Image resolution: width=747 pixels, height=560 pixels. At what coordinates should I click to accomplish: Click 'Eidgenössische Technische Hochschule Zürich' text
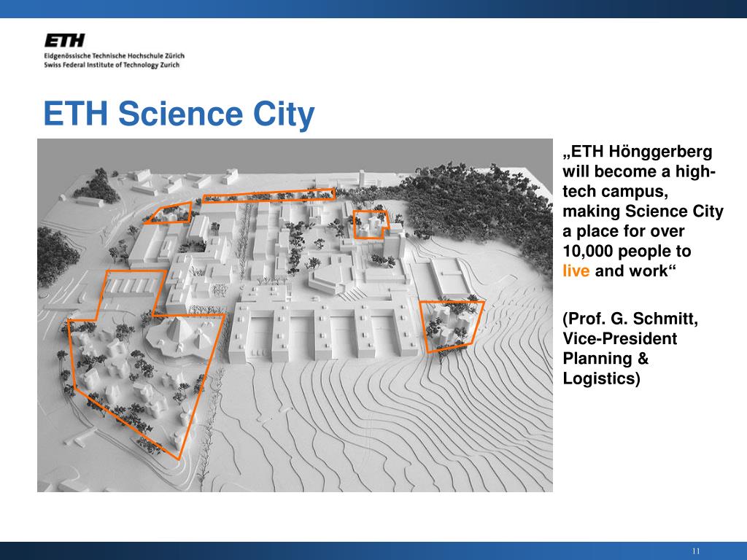pos(115,55)
